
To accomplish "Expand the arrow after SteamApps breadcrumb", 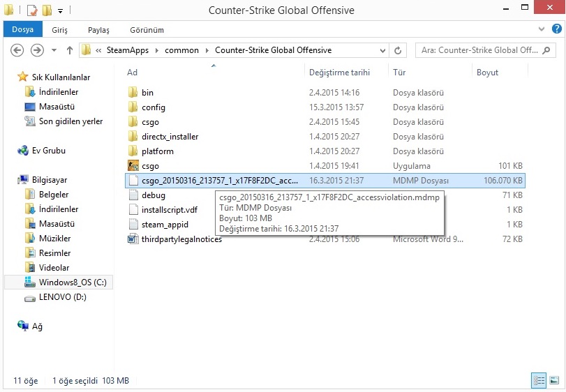I will (156, 50).
